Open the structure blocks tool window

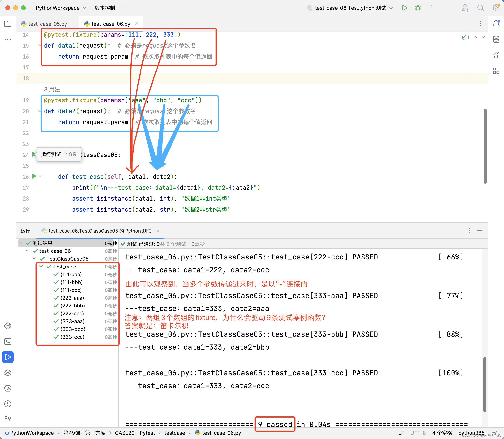pos(496,71)
